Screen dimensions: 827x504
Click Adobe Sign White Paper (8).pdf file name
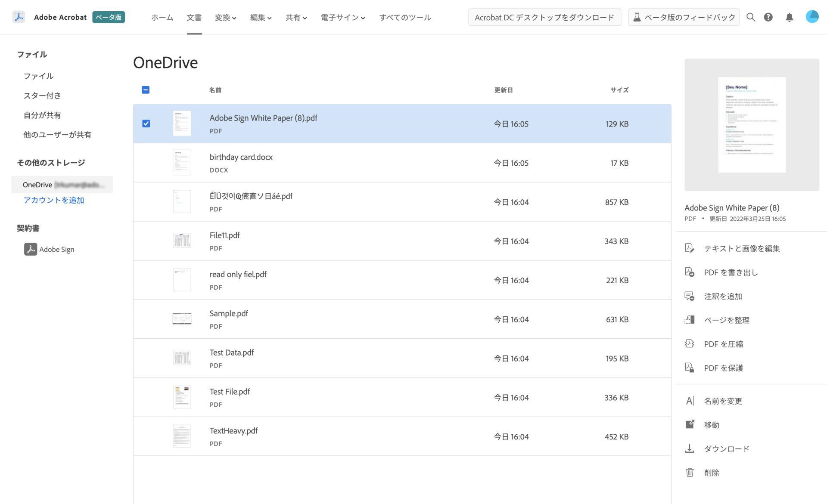pyautogui.click(x=263, y=118)
